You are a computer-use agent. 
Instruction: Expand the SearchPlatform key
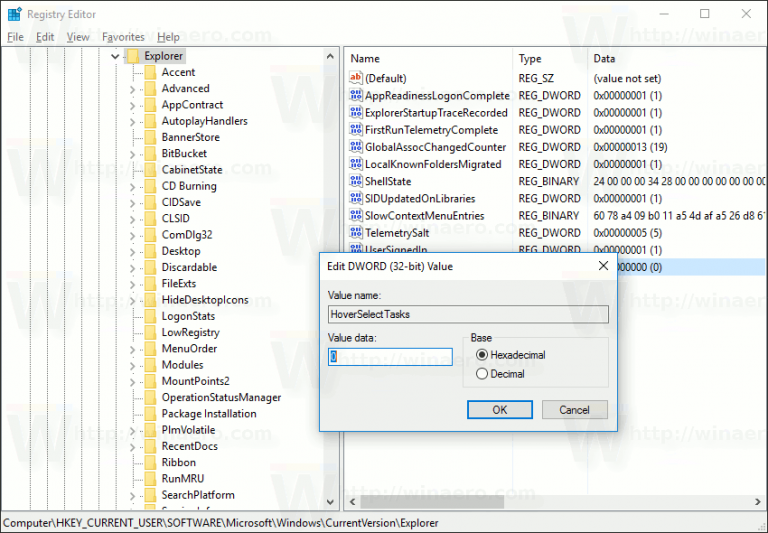point(132,496)
